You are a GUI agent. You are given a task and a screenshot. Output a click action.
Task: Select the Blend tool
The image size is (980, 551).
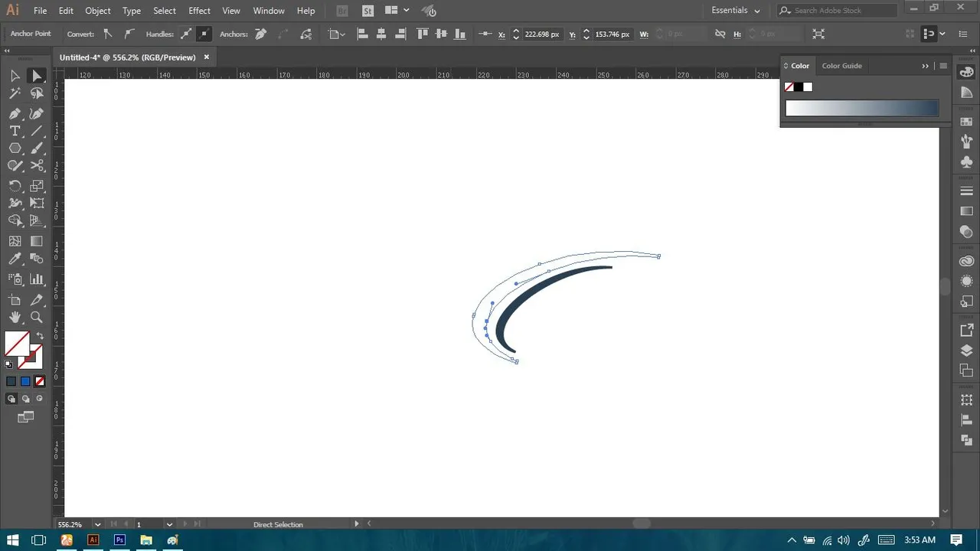pyautogui.click(x=36, y=259)
